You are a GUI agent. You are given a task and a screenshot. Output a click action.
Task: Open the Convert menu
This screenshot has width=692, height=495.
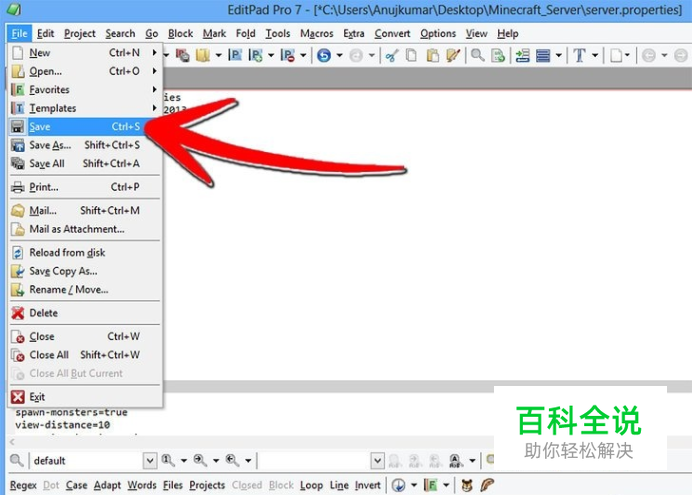coord(392,34)
